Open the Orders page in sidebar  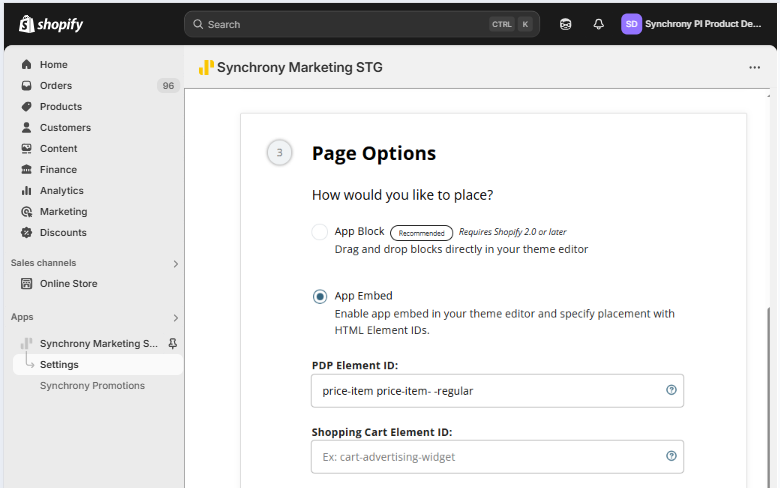tap(56, 86)
